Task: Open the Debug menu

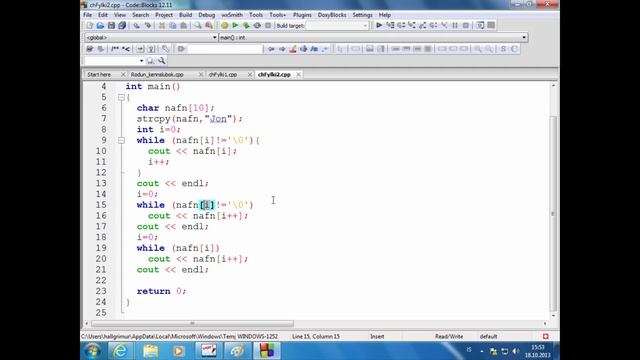Action: 207,15
